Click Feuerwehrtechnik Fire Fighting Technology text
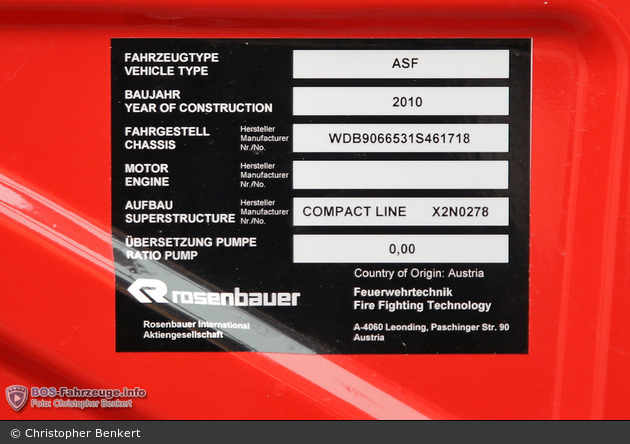Screen dimensions: 630x444 pyautogui.click(x=422, y=299)
